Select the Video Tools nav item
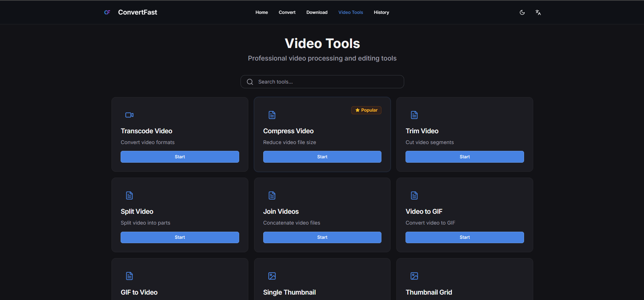The image size is (644, 300). pos(351,13)
